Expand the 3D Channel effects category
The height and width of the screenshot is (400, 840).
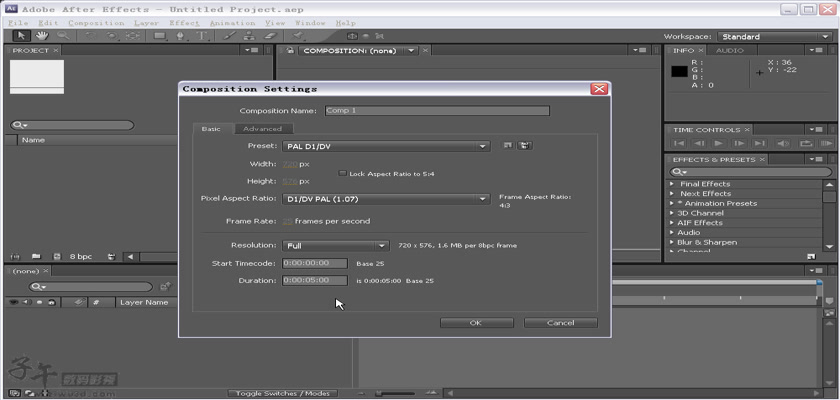tap(672, 213)
